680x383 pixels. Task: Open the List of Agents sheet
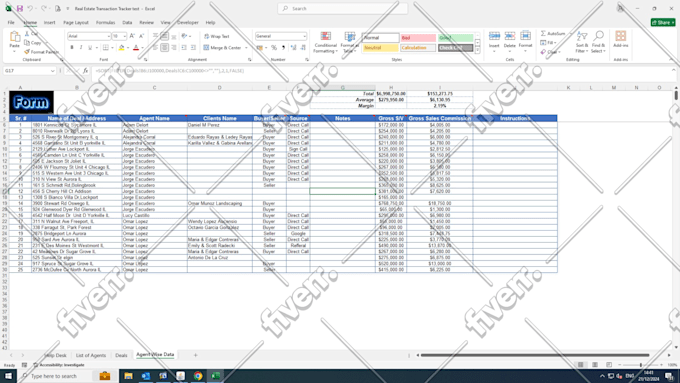(x=91, y=355)
